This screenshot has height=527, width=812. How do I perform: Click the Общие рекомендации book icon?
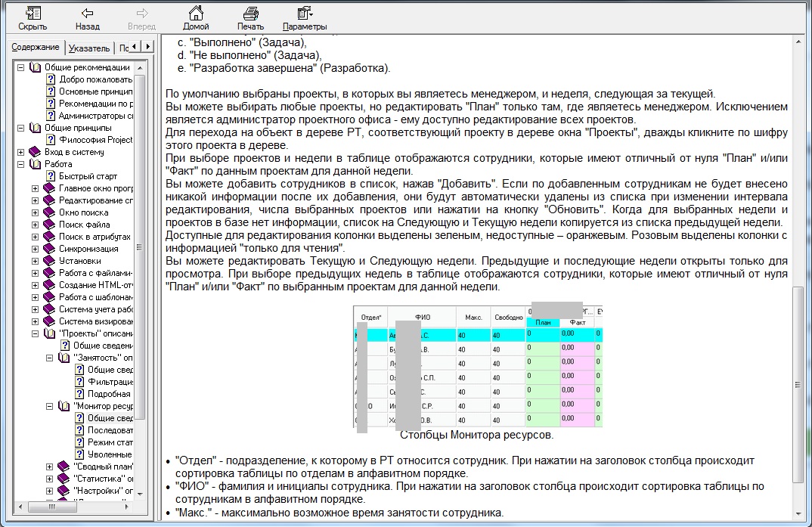36,67
